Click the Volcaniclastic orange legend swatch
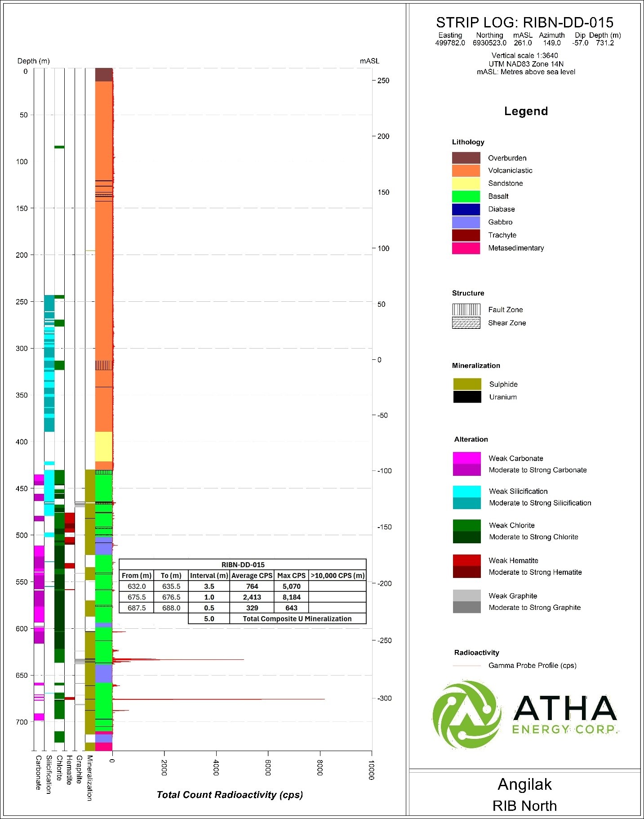Screen dimensions: 644x819 pos(466,170)
